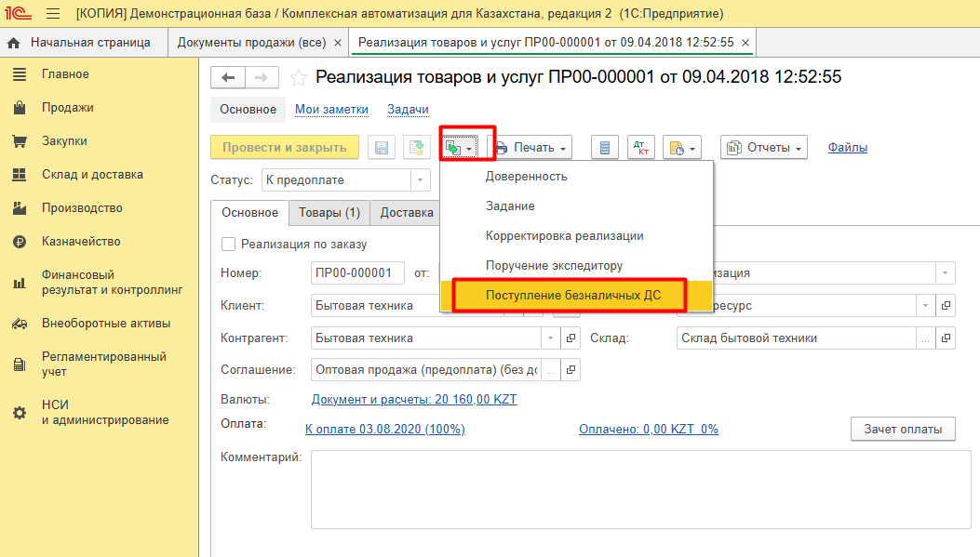Click the post document icon
This screenshot has width=980, height=557.
[x=415, y=148]
